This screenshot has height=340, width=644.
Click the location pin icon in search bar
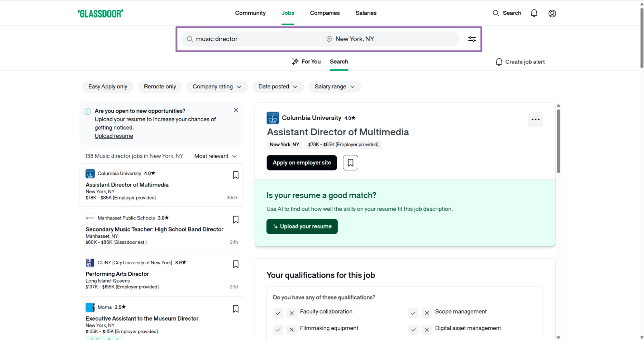tap(329, 39)
